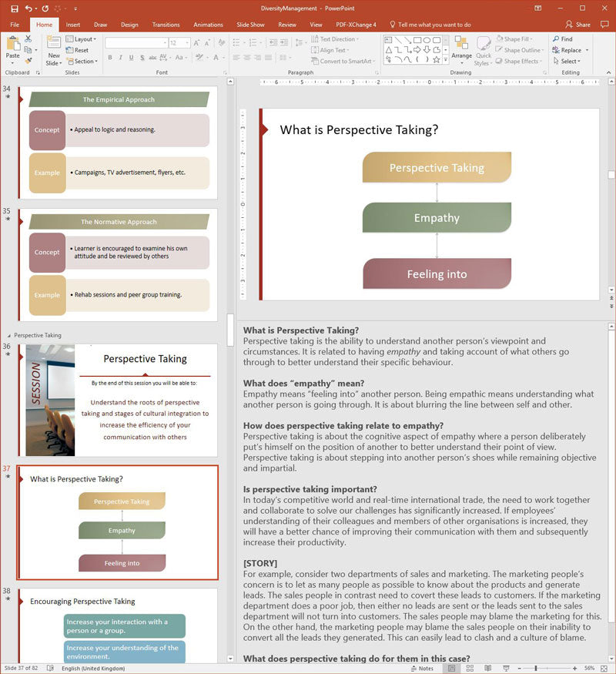Click the Share button
This screenshot has height=674, width=616.
click(x=578, y=25)
